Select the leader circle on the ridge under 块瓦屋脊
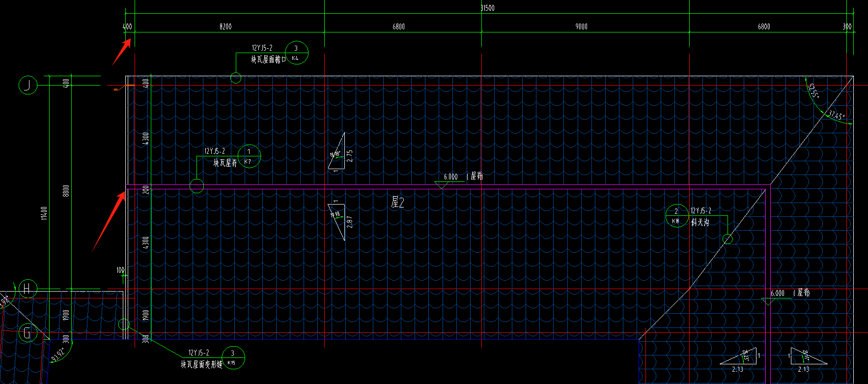Screen dimensions: 868x384 coord(196,186)
